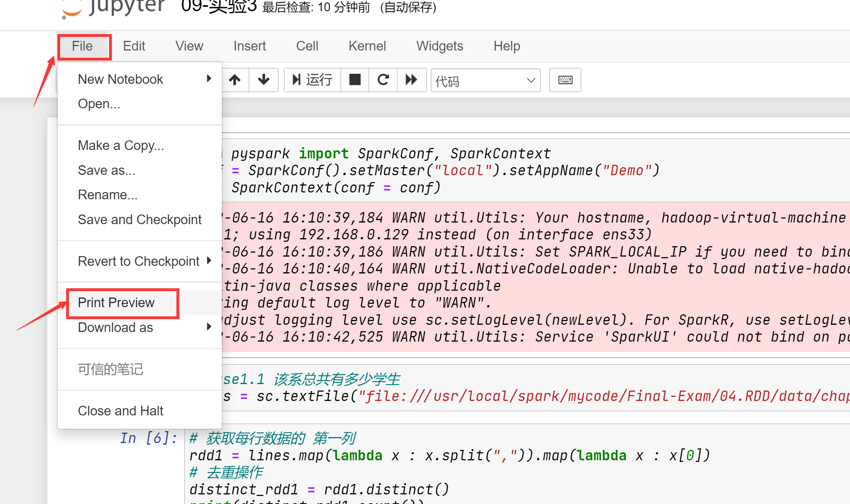Click the Move cell up arrow icon

[235, 79]
